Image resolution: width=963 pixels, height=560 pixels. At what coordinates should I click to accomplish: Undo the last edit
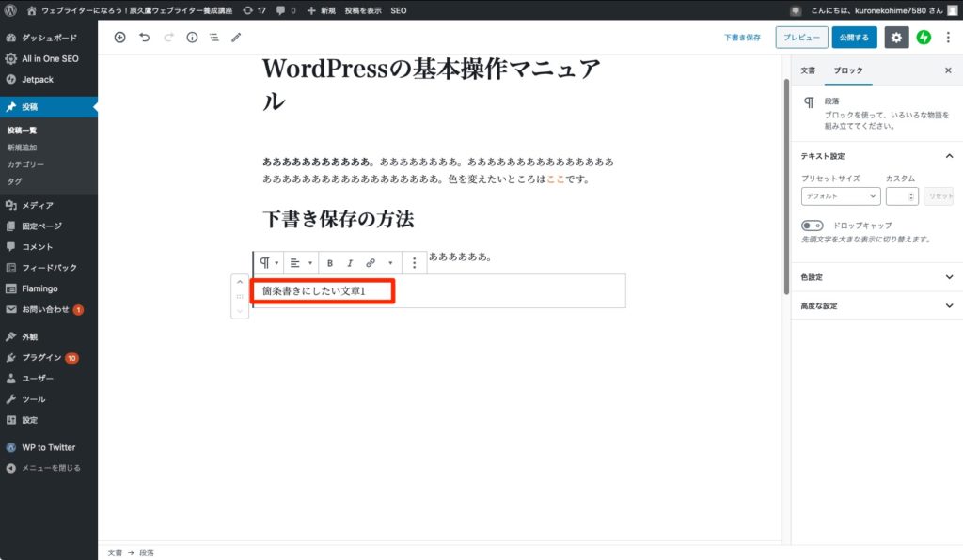[x=144, y=38]
